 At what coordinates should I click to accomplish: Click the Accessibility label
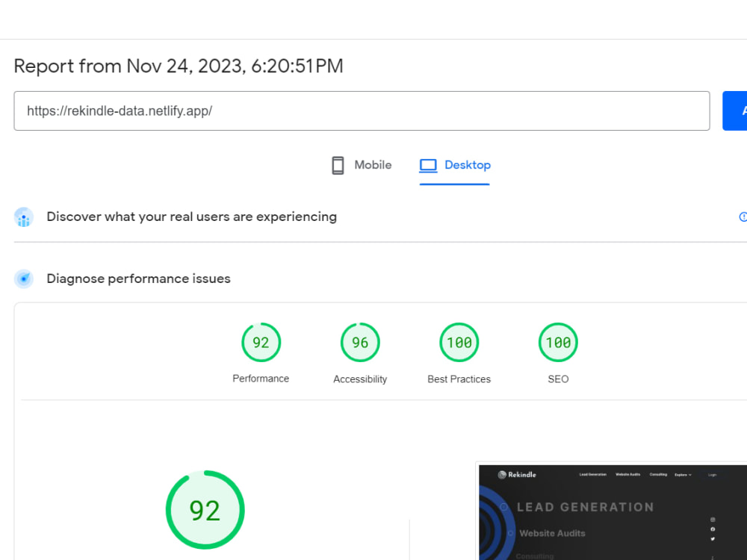coord(360,379)
